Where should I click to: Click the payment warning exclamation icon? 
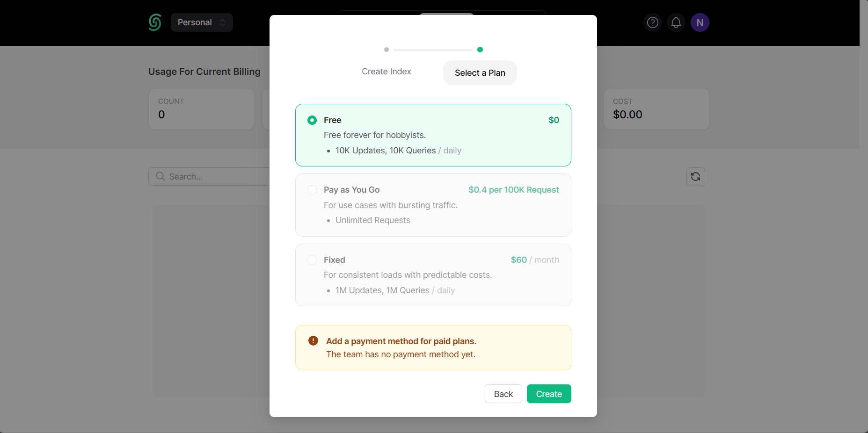[x=313, y=341]
